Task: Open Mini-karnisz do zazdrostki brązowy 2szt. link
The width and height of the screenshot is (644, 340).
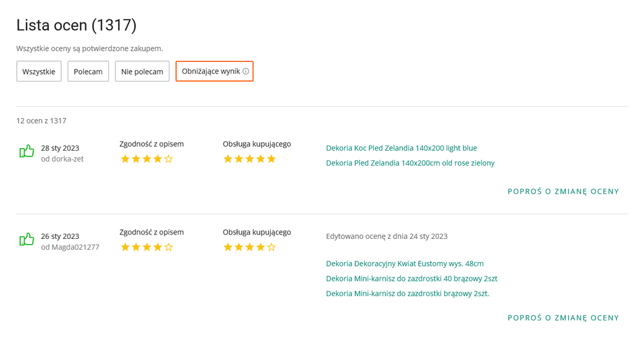Action: click(407, 294)
